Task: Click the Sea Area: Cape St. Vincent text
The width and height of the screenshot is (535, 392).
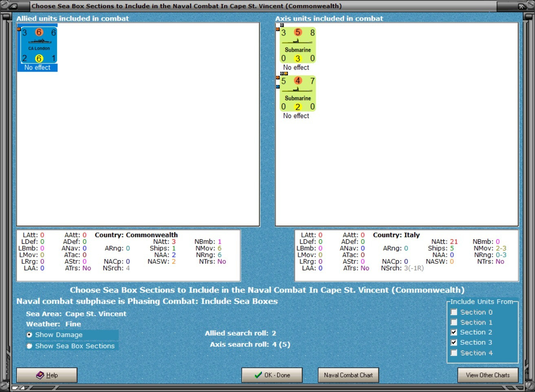Action: click(x=76, y=314)
